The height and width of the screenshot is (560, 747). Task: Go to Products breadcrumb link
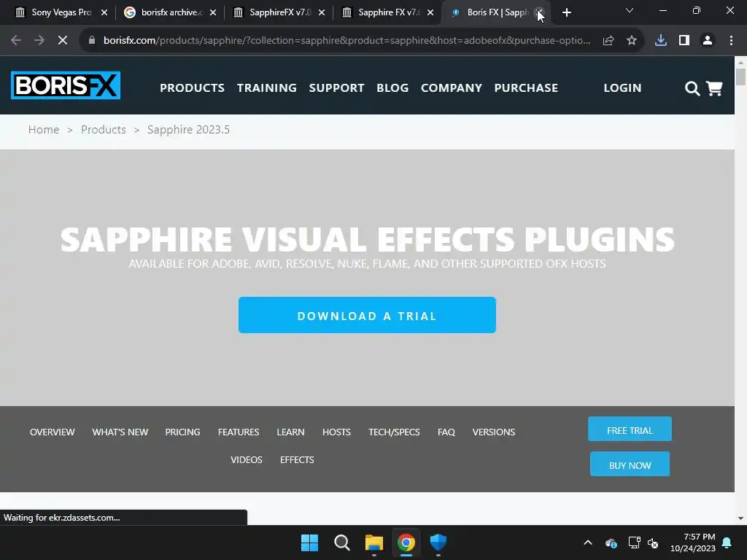click(104, 130)
